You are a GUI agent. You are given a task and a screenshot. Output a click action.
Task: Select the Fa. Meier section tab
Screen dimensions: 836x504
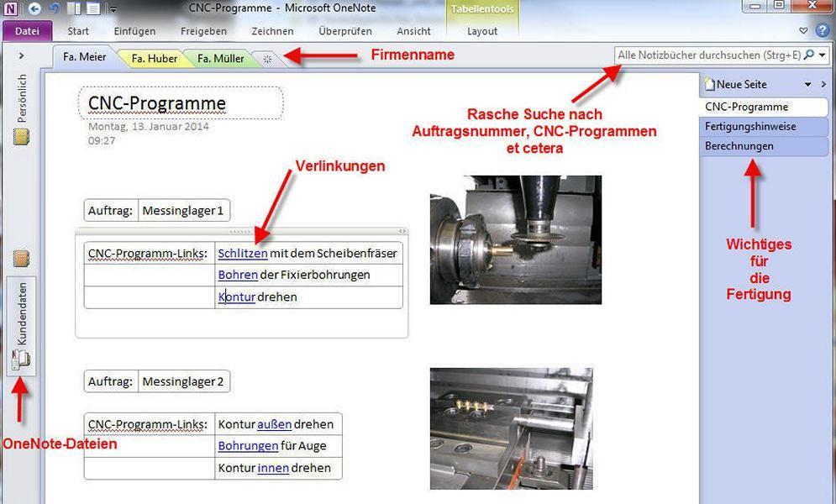coord(84,57)
